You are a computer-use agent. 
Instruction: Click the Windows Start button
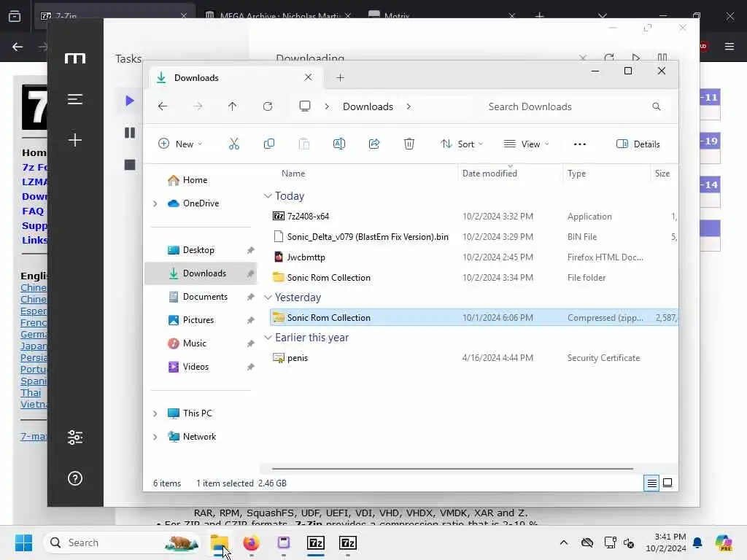(23, 542)
